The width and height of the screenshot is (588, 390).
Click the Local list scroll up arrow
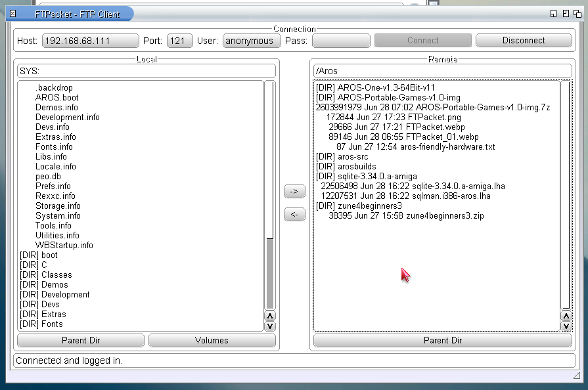(x=269, y=316)
